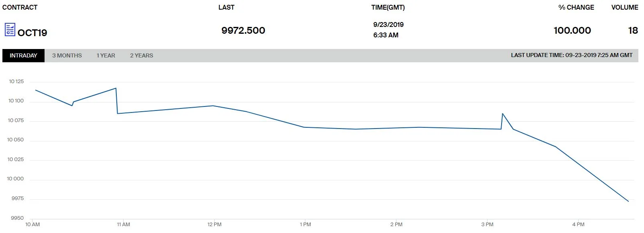The height and width of the screenshot is (233, 644).
Task: Open the 1 Year chart tab
Action: pos(106,55)
